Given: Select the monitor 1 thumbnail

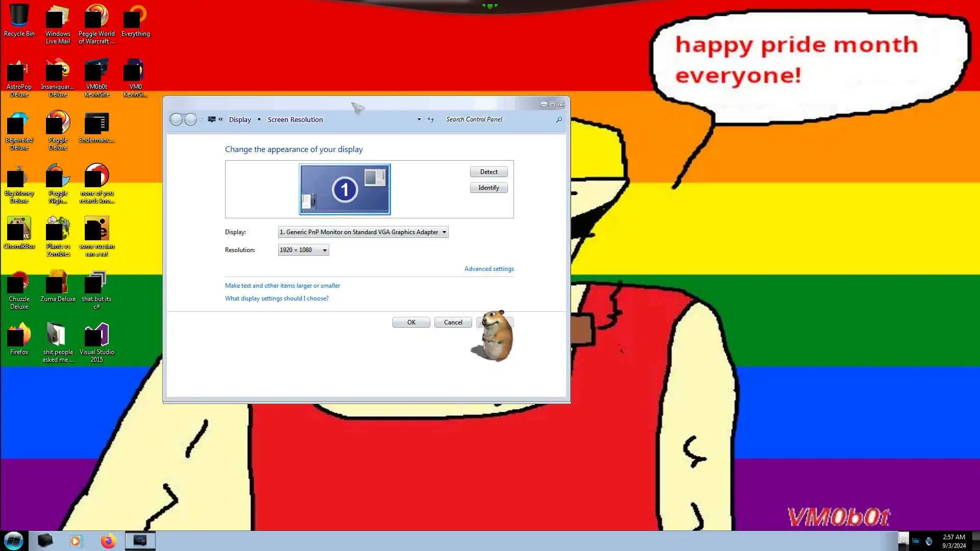Looking at the screenshot, I should point(345,189).
